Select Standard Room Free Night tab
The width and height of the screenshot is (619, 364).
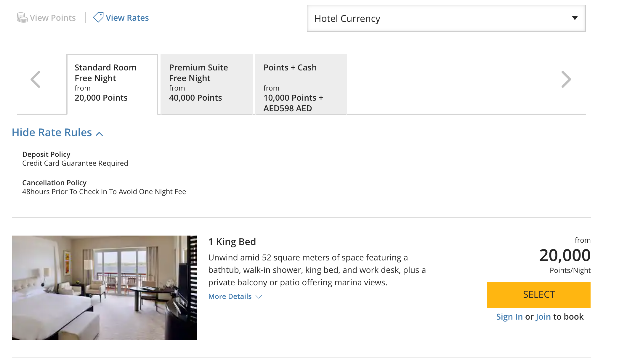pos(112,83)
